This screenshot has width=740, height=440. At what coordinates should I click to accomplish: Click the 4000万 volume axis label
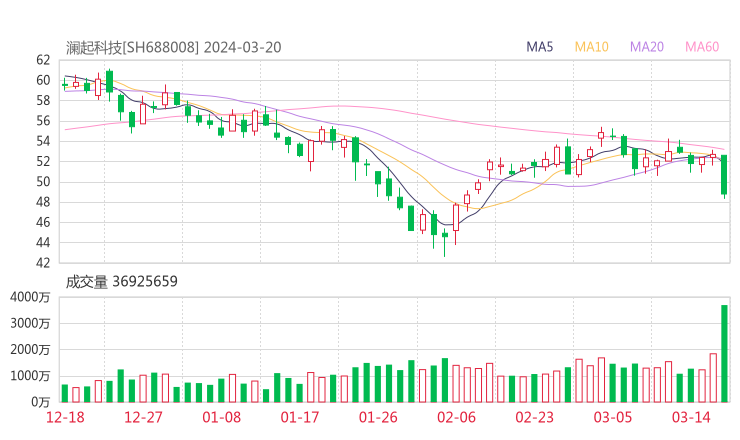[30, 297]
